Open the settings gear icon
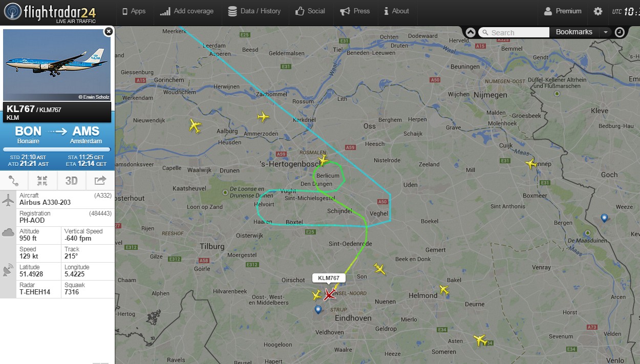 598,11
